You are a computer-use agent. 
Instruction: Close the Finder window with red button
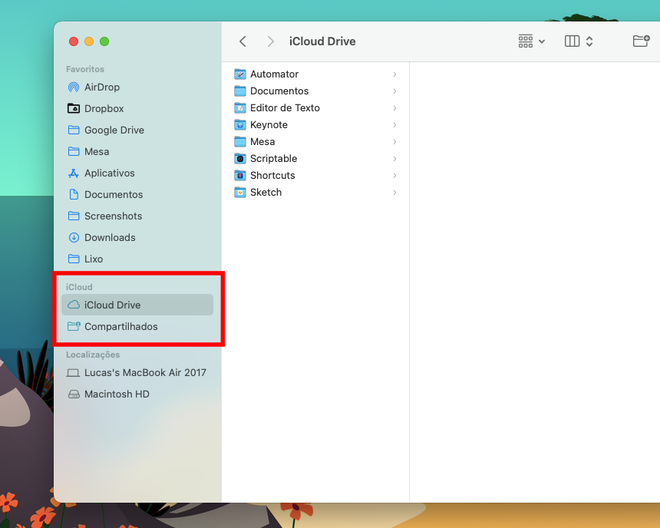click(x=74, y=41)
